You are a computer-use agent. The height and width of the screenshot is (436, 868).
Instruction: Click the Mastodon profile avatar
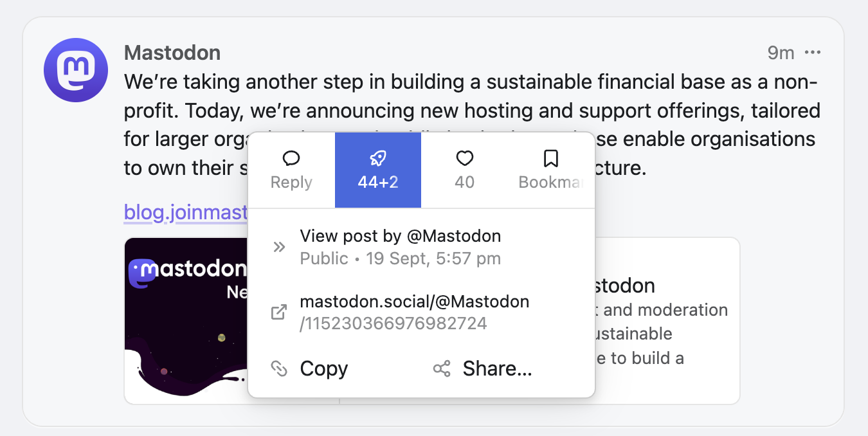(76, 70)
